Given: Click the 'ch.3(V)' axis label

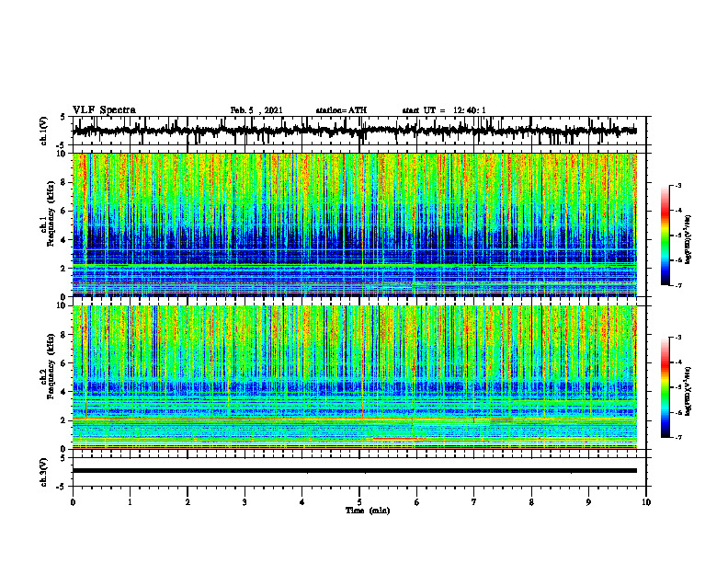Looking at the screenshot, I should [x=44, y=473].
